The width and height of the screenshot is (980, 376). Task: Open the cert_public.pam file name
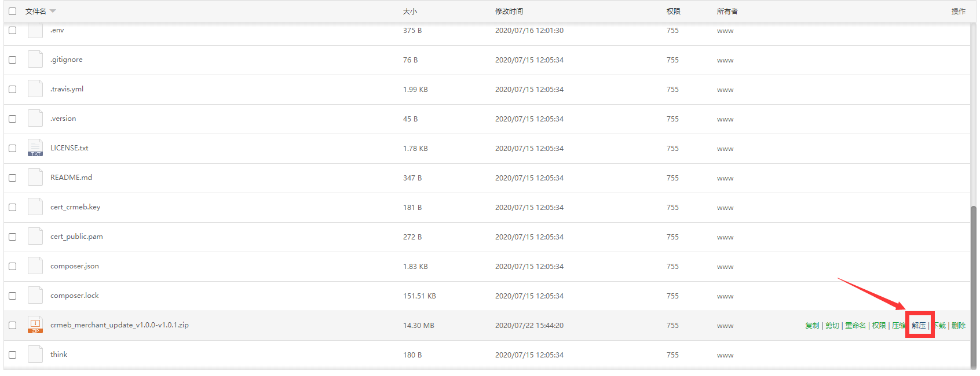[x=76, y=237]
